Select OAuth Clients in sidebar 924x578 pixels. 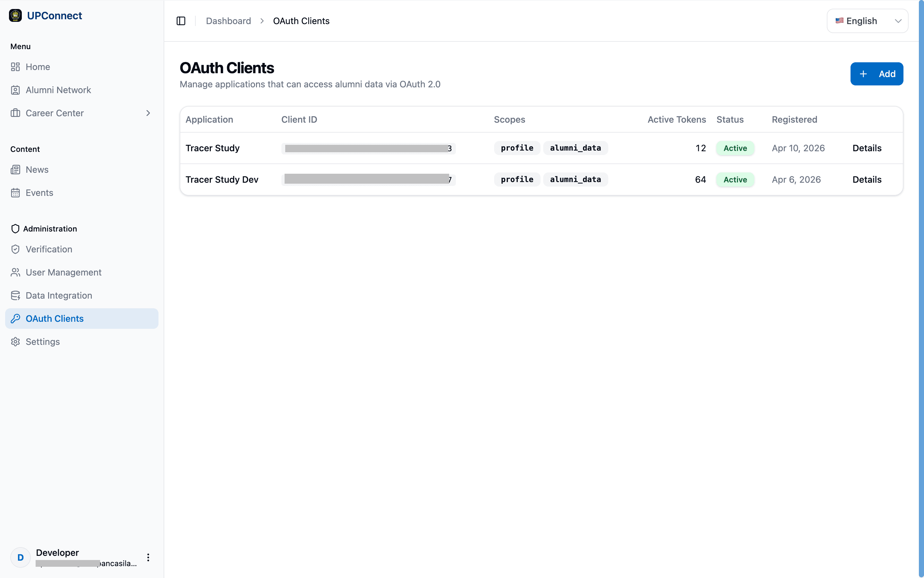(82, 319)
